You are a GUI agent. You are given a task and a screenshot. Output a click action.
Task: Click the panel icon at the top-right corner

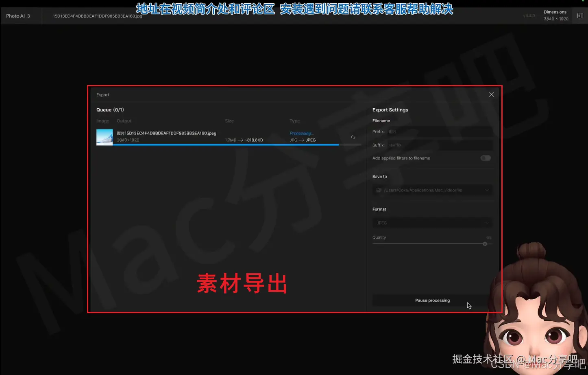tap(580, 15)
